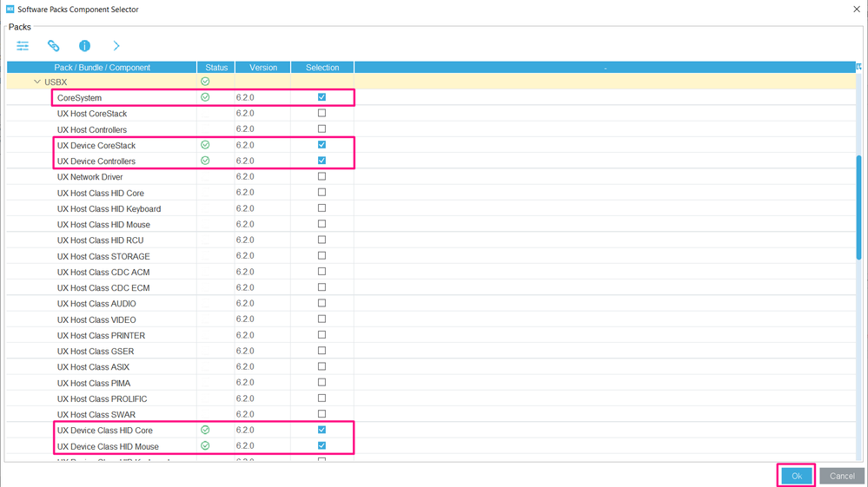Click status icon of UX Device Class HID Mouse

(x=205, y=446)
